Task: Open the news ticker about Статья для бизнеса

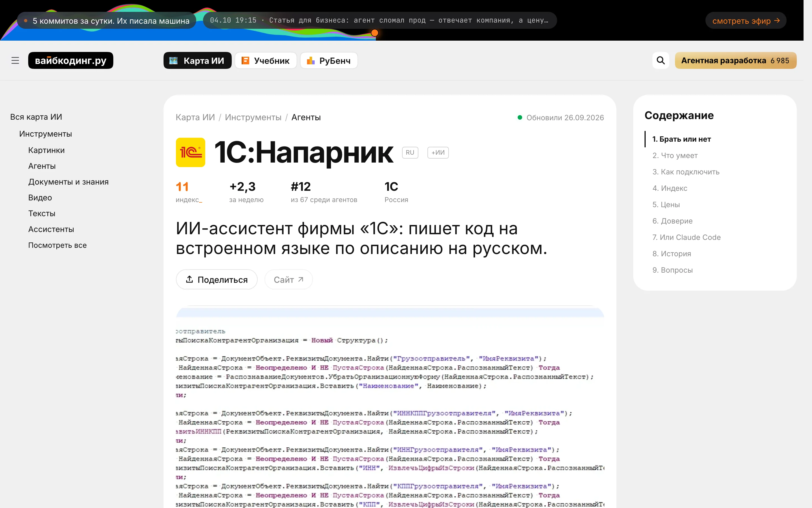Action: [380, 21]
